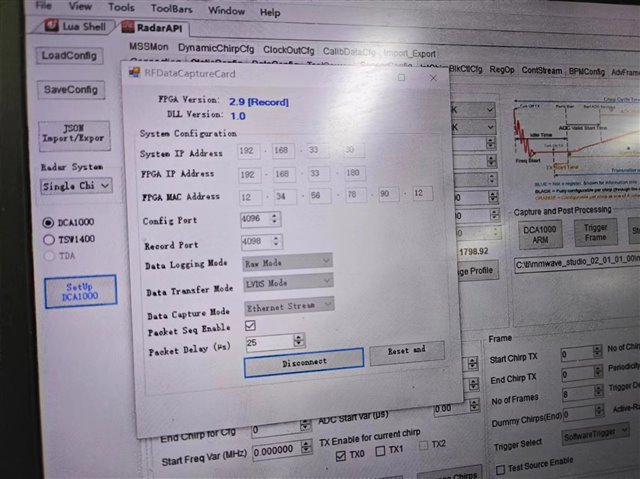This screenshot has width=640, height=479.
Task: Click the RadarAPI tab icon
Action: 128,27
